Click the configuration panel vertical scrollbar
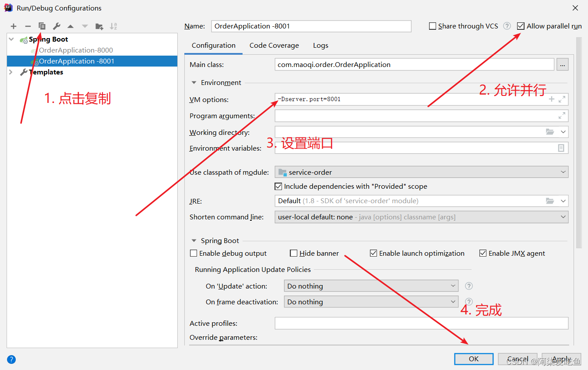The image size is (588, 370). tap(578, 142)
